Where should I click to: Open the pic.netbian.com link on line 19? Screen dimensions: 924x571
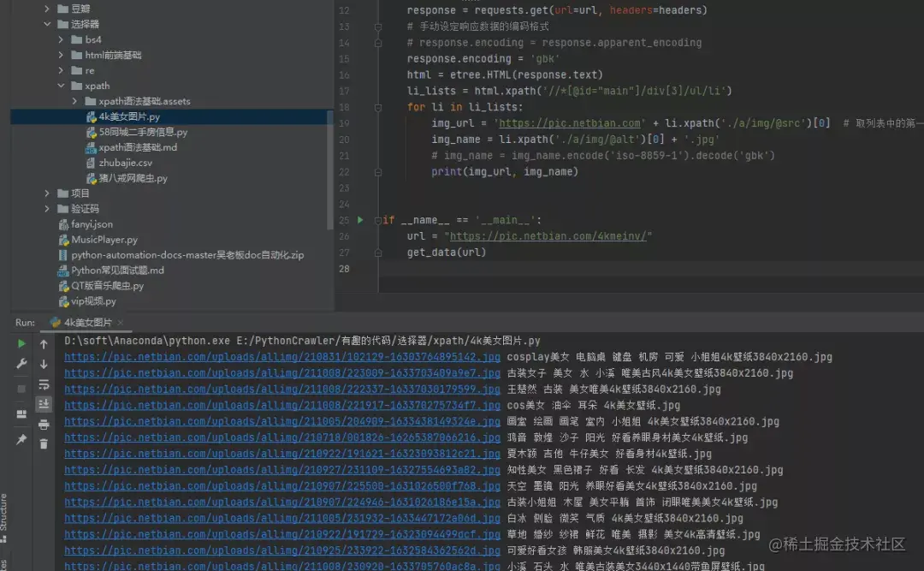[569, 123]
